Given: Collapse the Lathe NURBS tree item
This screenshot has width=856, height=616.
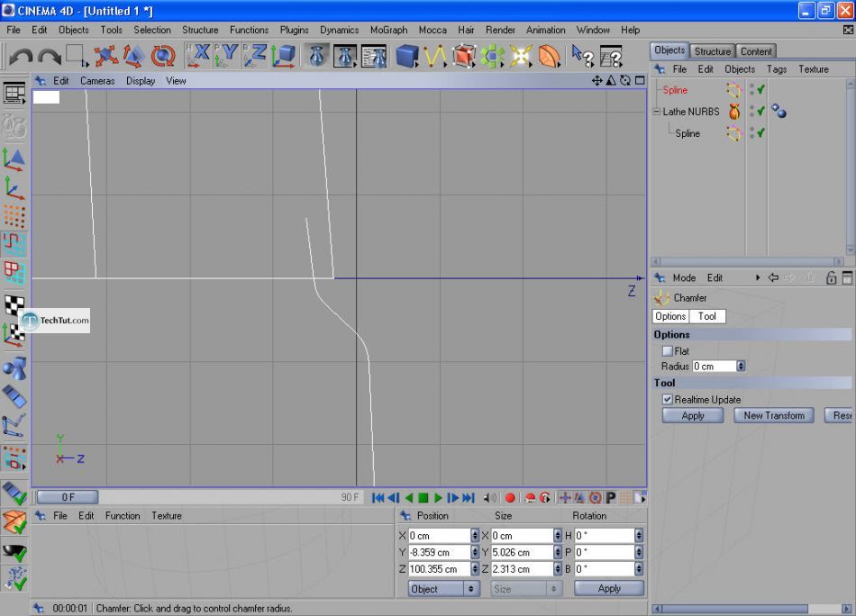Looking at the screenshot, I should pyautogui.click(x=657, y=112).
